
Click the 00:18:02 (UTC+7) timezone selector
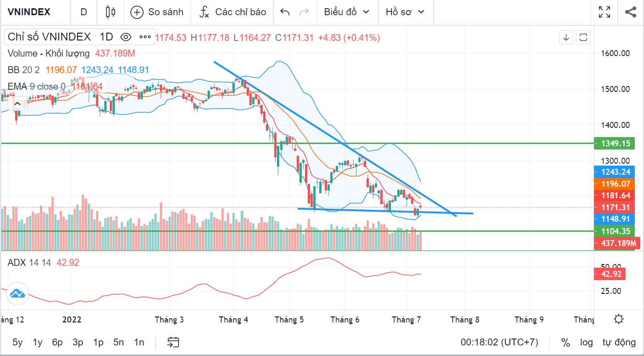point(499,342)
